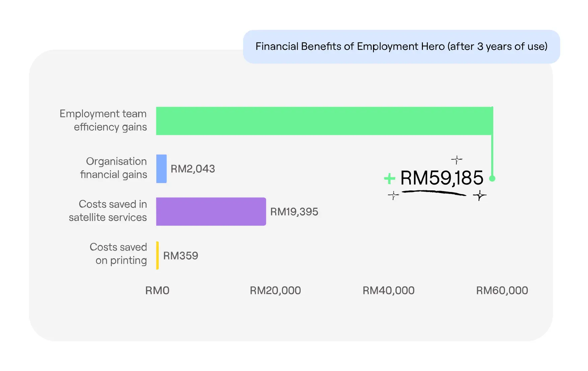Viewport: 588px width, 371px height.
Task: Click the RM40,000 axis label
Action: tap(388, 290)
